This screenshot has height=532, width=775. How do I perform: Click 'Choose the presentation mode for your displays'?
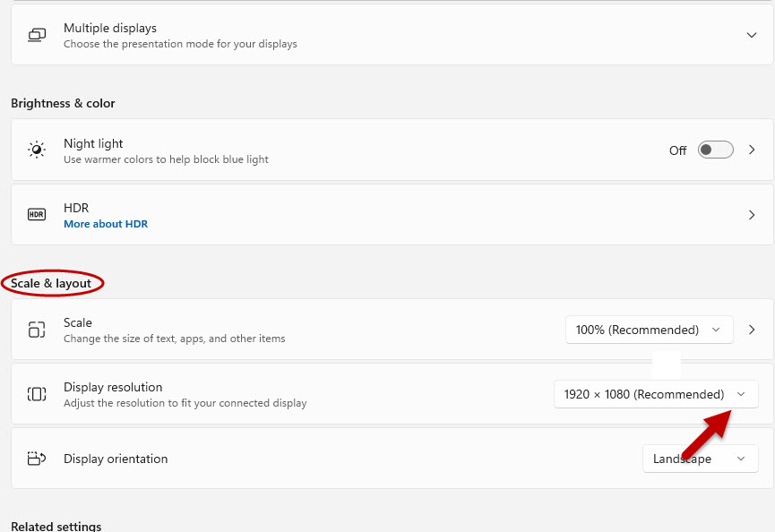coord(180,44)
